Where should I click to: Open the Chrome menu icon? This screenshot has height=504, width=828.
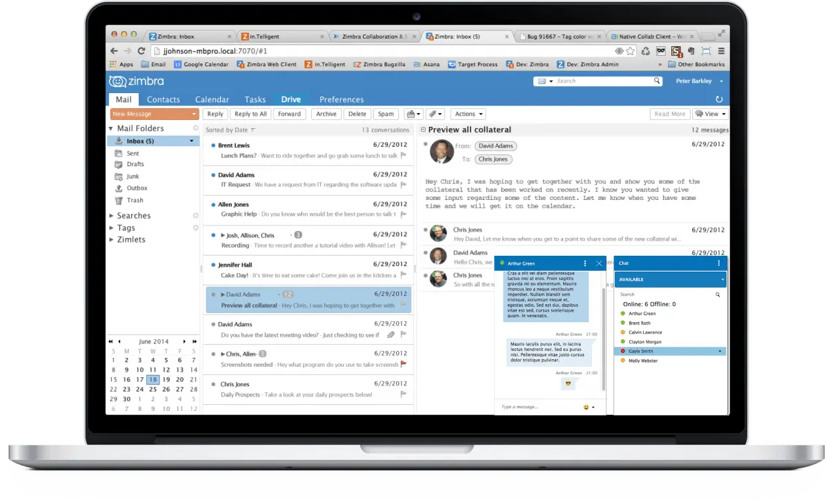tap(721, 51)
